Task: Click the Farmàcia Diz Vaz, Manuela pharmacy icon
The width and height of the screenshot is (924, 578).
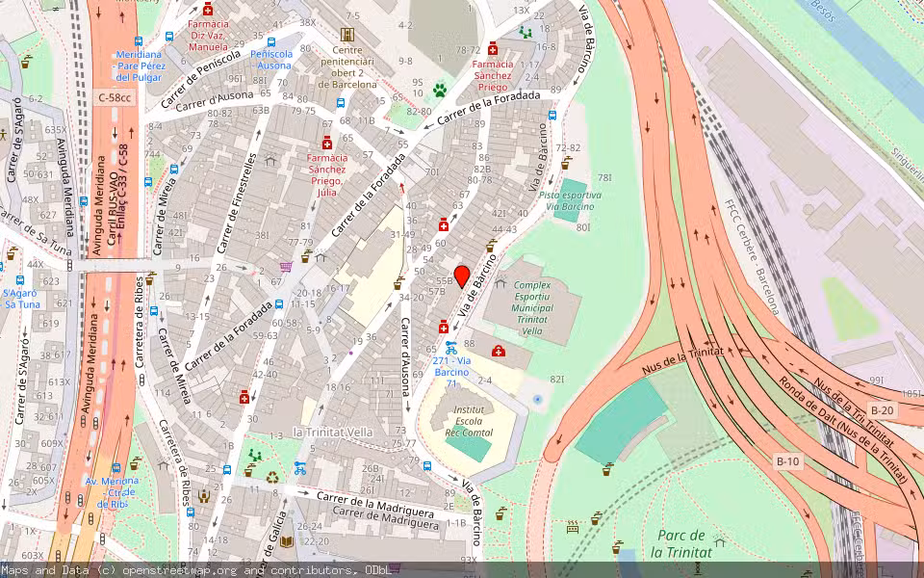Action: click(208, 10)
